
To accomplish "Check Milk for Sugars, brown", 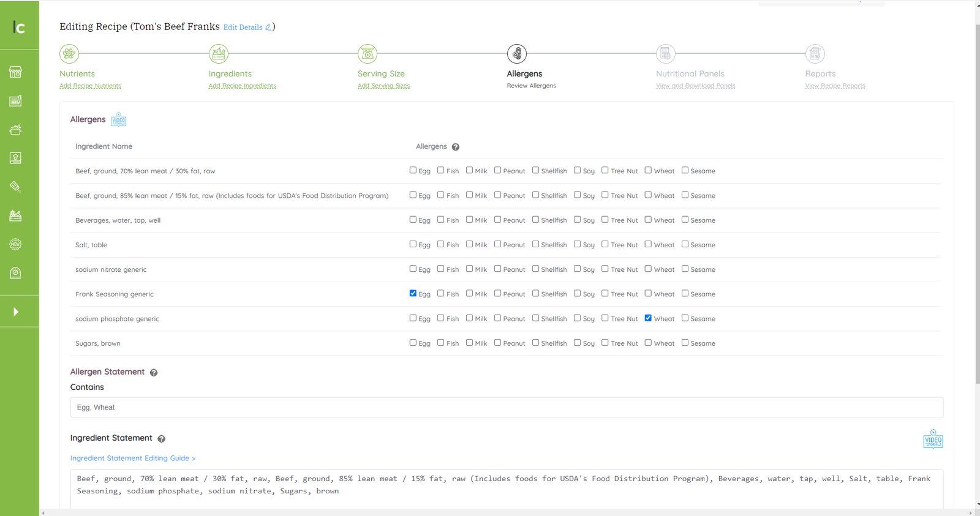I will [469, 343].
